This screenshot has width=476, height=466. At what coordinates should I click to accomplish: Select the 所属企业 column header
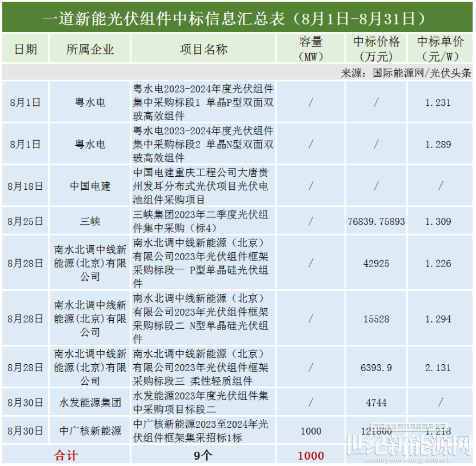[x=90, y=49]
